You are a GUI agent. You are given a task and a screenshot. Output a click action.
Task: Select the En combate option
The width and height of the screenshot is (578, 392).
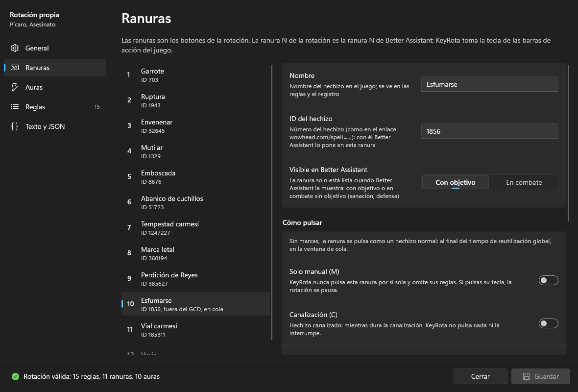point(524,182)
